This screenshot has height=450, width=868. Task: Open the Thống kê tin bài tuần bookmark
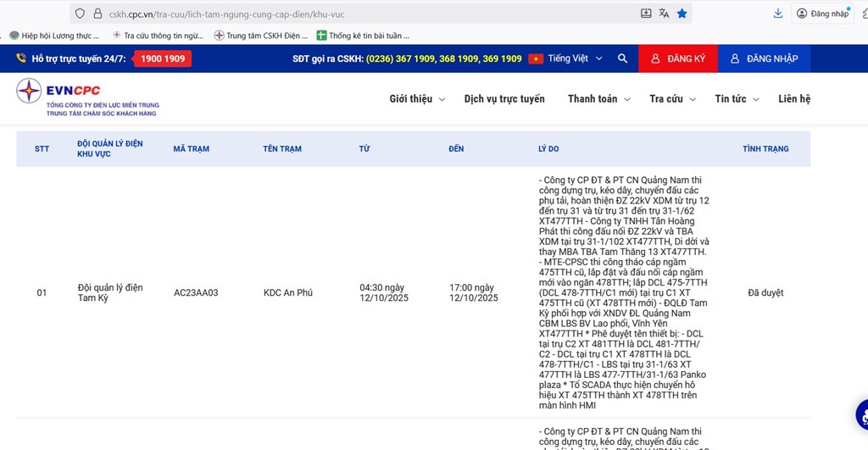tap(363, 36)
